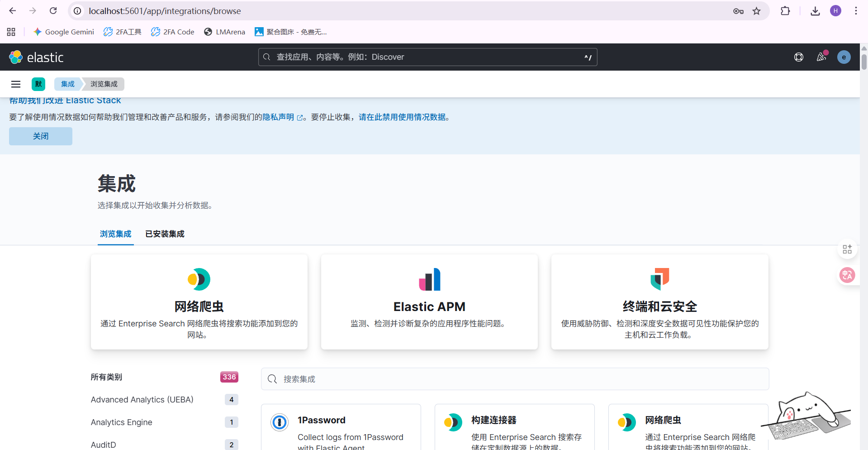Open the Google Gemini bookmark
Viewport: 868px width, 450px height.
(x=64, y=32)
